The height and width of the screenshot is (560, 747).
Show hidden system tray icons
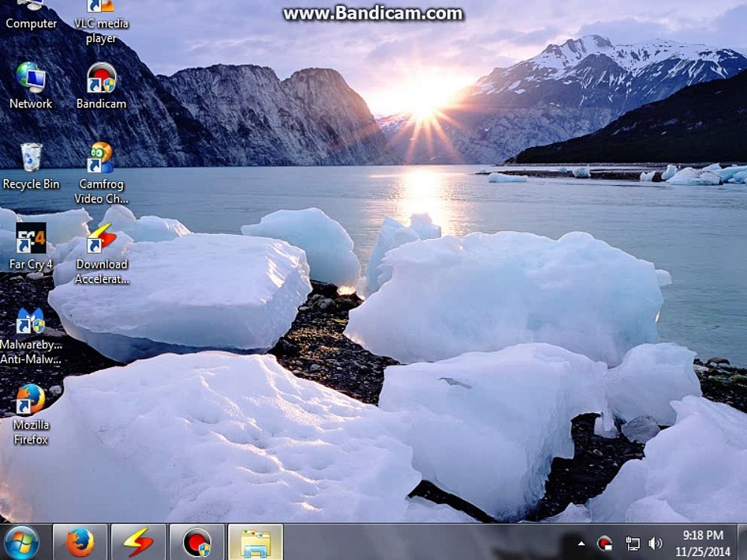click(x=581, y=544)
